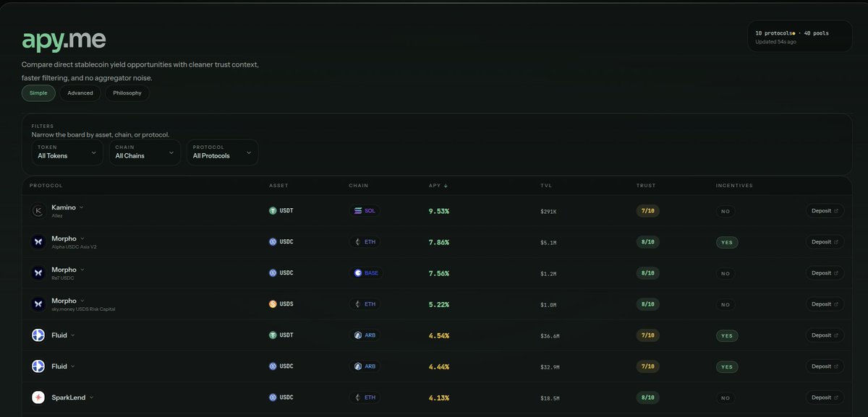Click the USDC token icon in Alpha USDC Asia V2 row
The width and height of the screenshot is (868, 417).
(273, 242)
